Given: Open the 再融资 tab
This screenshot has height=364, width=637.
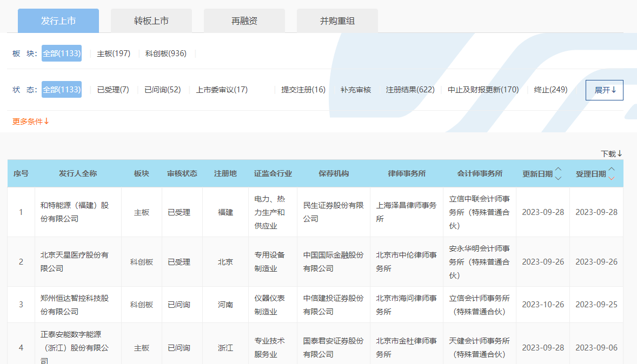Looking at the screenshot, I should (x=244, y=21).
